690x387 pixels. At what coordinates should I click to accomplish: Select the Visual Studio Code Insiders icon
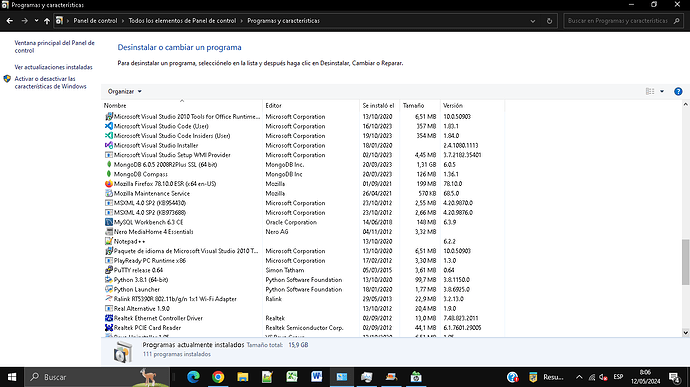point(109,136)
